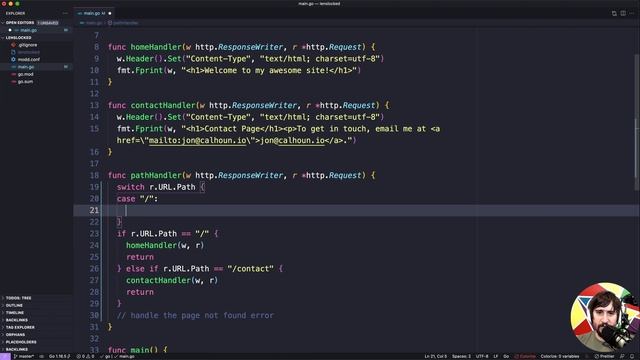Image resolution: width=640 pixels, height=360 pixels.
Task: Expand the Outline section
Action: (x=37, y=305)
